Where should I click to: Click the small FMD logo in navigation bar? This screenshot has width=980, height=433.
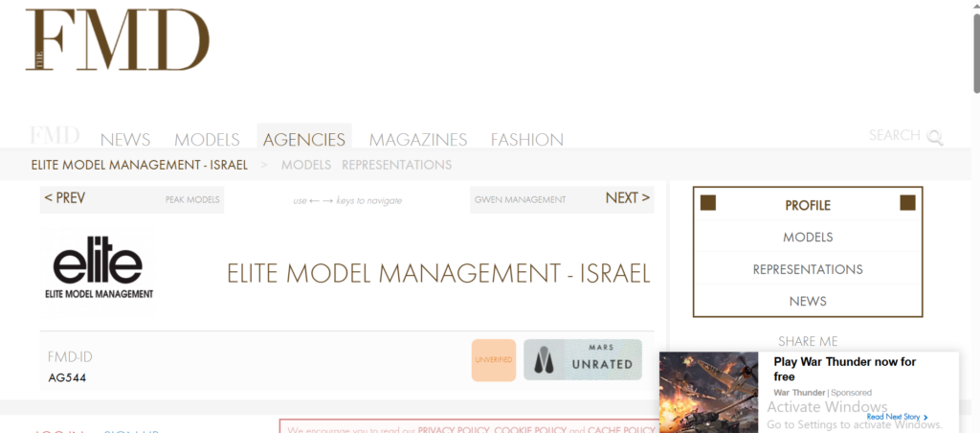pos(55,136)
